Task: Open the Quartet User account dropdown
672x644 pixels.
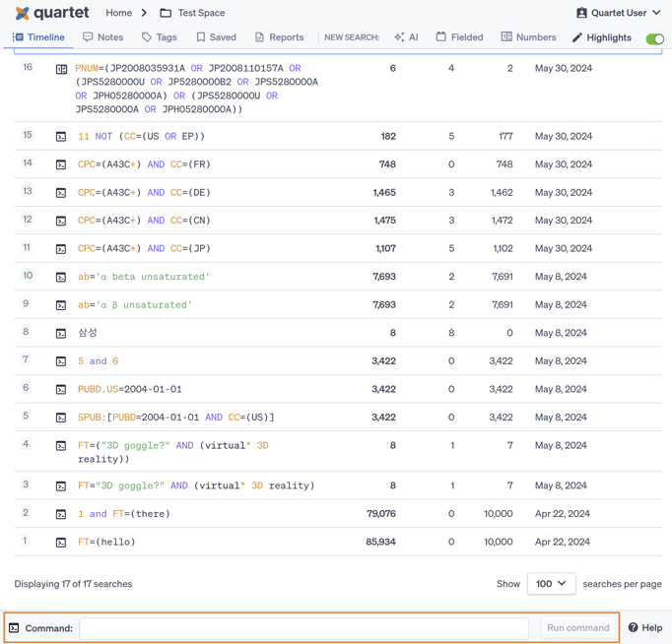Action: pos(618,13)
